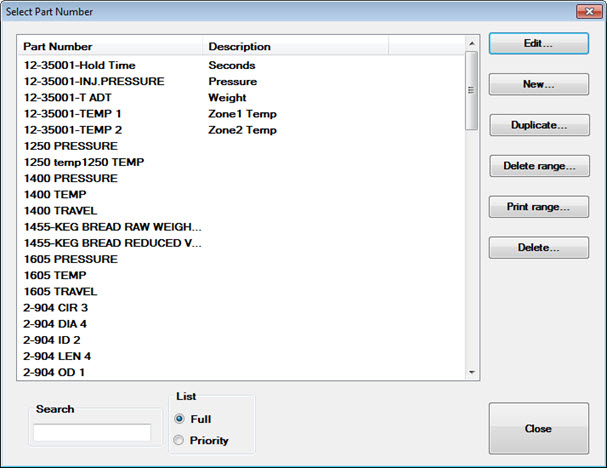
Task: Close the dialog with the Close button
Action: pos(538,428)
